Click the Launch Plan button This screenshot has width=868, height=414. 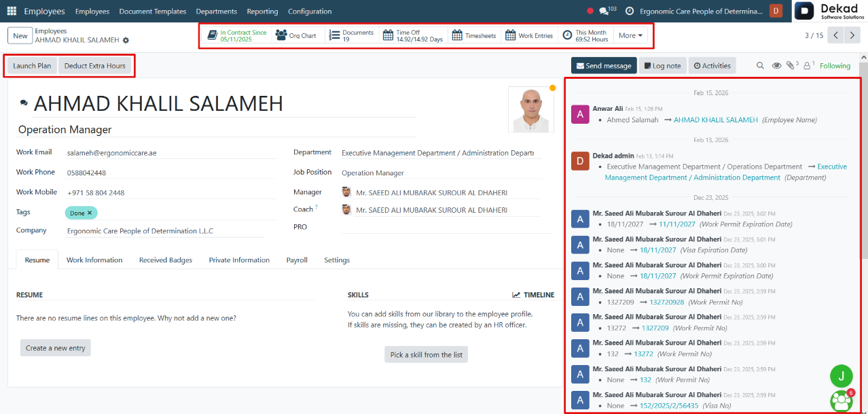[32, 66]
